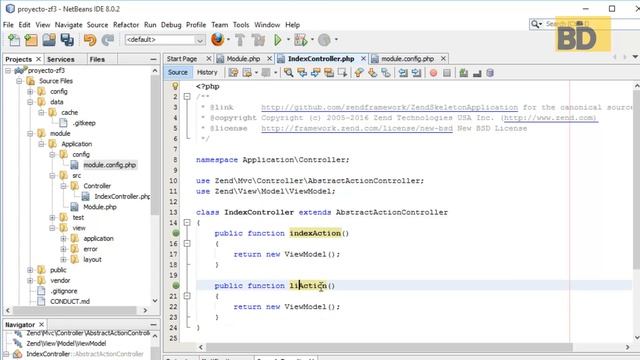Open the Tools menu
The height and width of the screenshot is (360, 640).
tap(241, 25)
